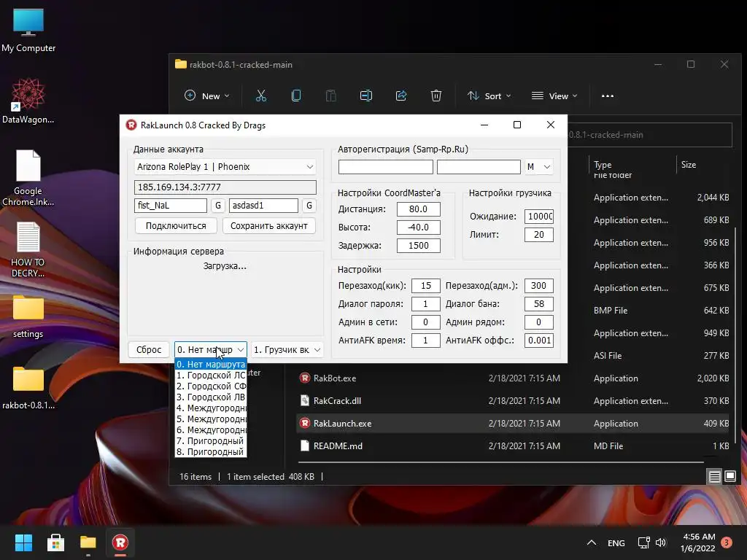Select README.md in file list
The image size is (747, 560).
coord(512,446)
